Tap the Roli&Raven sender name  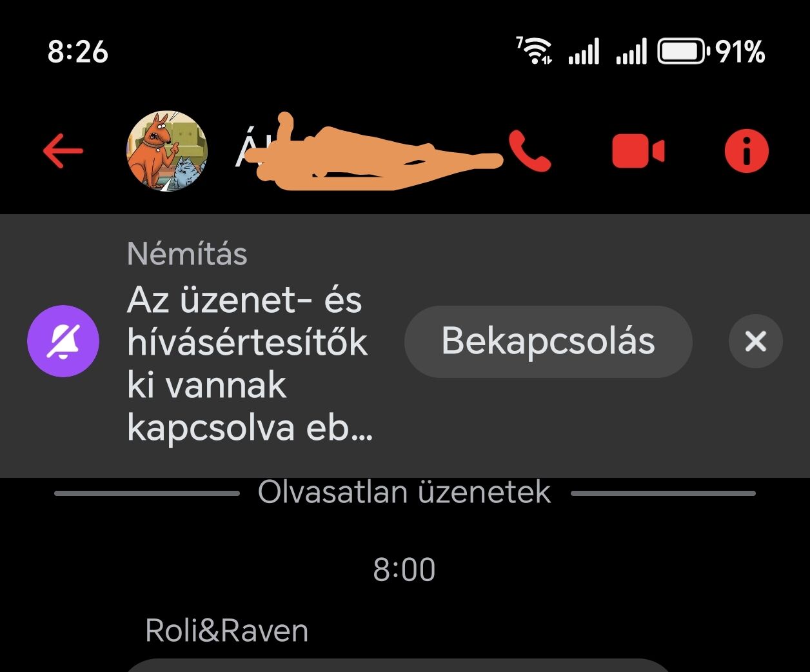point(227,630)
